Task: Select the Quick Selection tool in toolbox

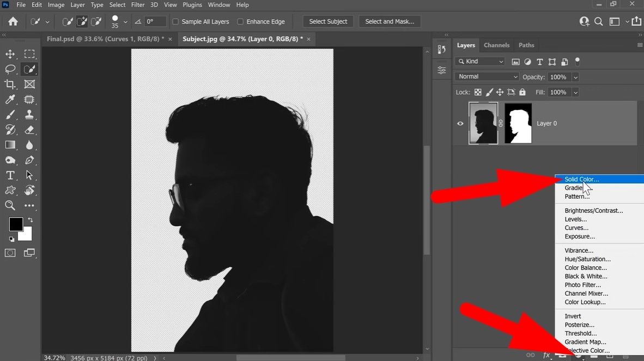Action: [x=29, y=69]
